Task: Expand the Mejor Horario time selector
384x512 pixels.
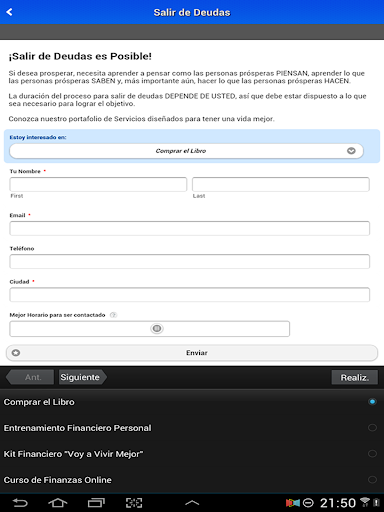Action: click(157, 329)
